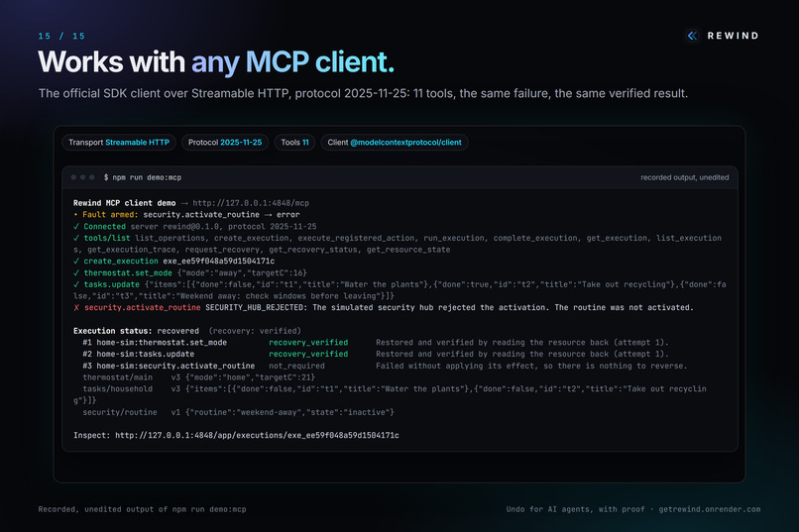Viewport: 799px width, 532px height.
Task: Click the 'Connected' status line
Action: (x=194, y=227)
